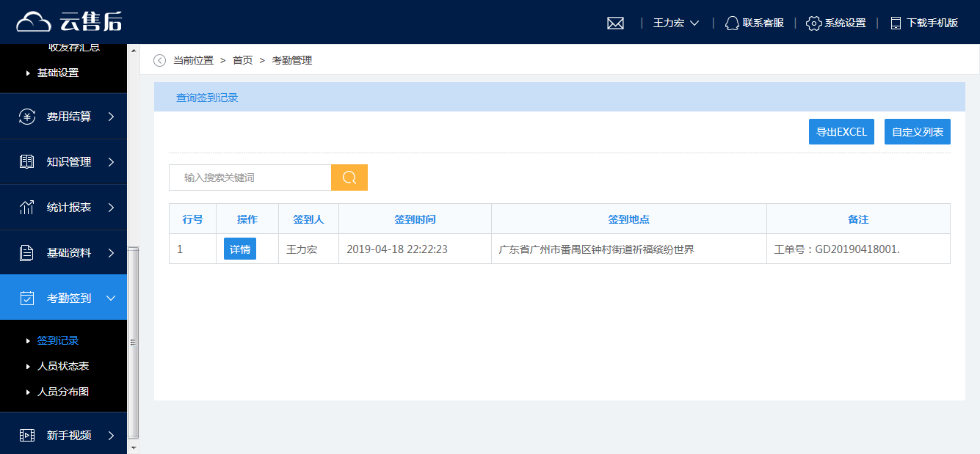Click 签到时间 column header
The height and width of the screenshot is (454, 980).
415,219
